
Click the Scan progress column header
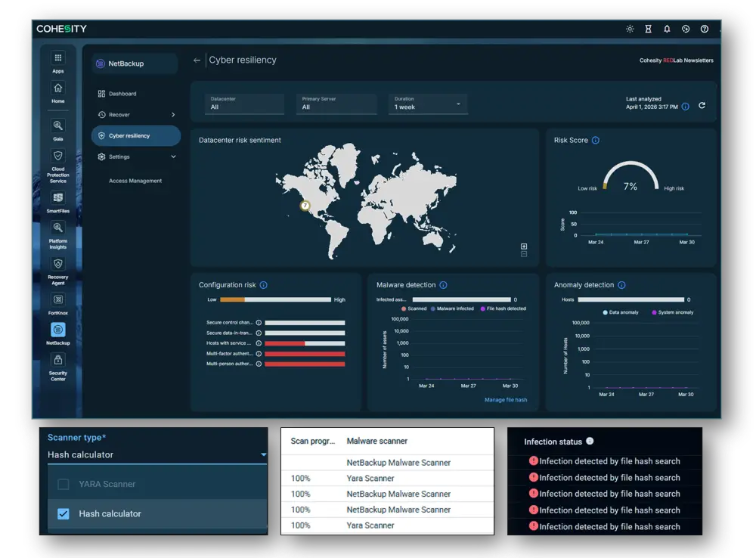[313, 442]
